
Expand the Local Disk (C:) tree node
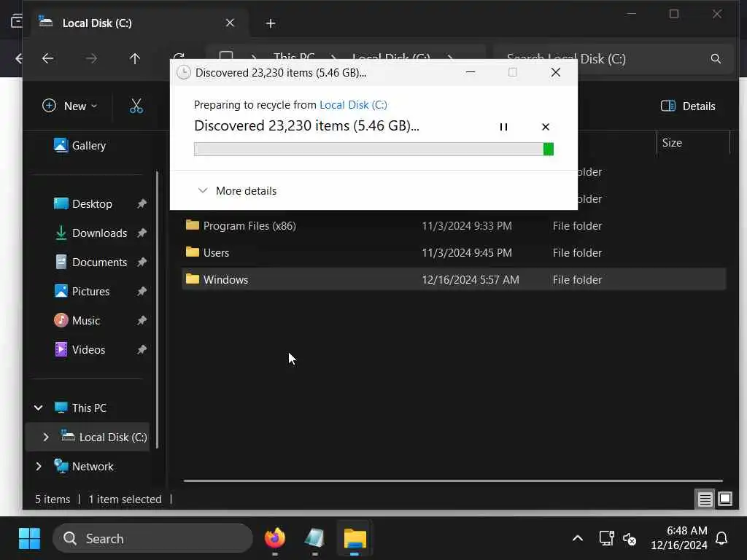[x=46, y=437]
